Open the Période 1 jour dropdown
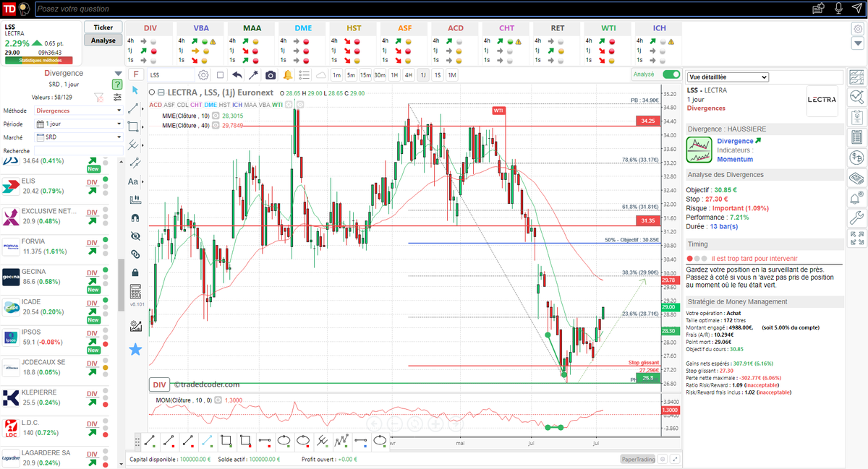Image resolution: width=868 pixels, height=469 pixels. [78, 124]
